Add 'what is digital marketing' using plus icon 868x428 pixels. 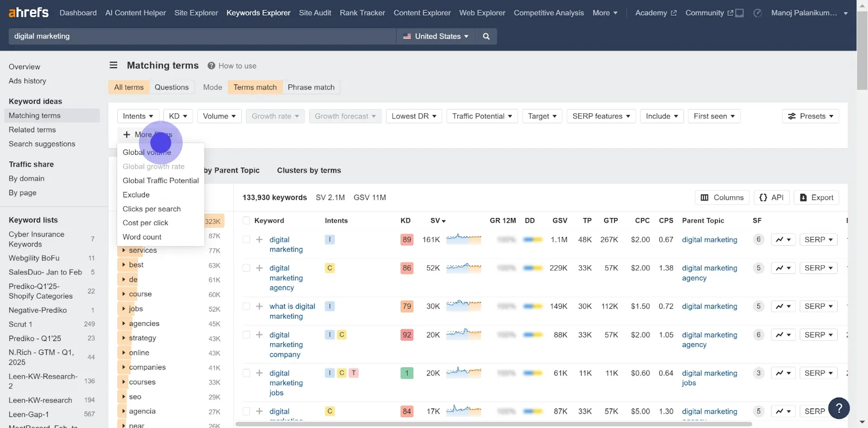tap(259, 306)
